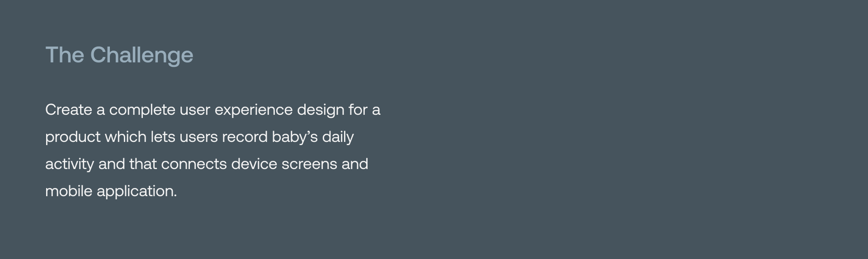
Task: Click the word "product" starting the second line
Action: (x=73, y=137)
